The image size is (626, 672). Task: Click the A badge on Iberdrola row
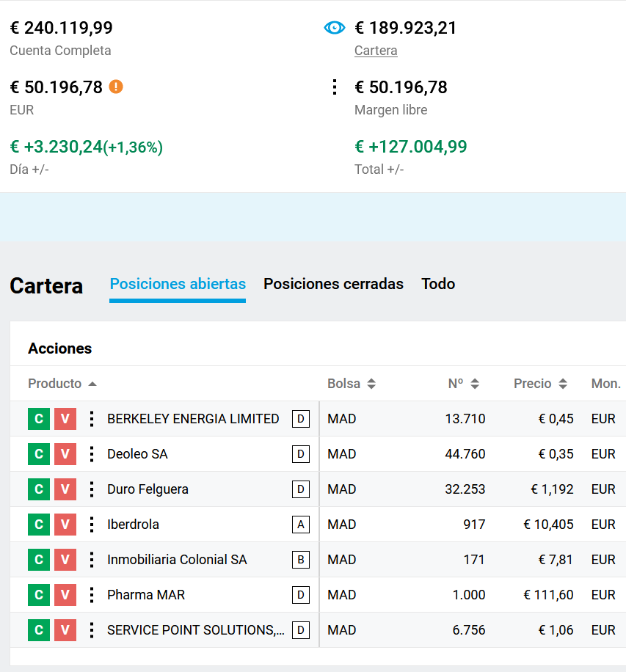[x=301, y=524]
